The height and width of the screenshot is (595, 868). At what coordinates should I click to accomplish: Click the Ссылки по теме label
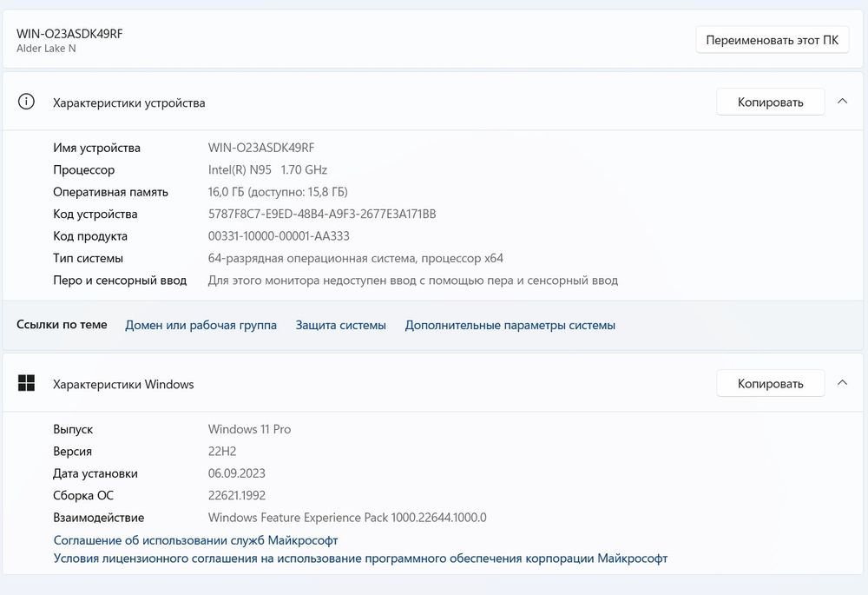[62, 325]
